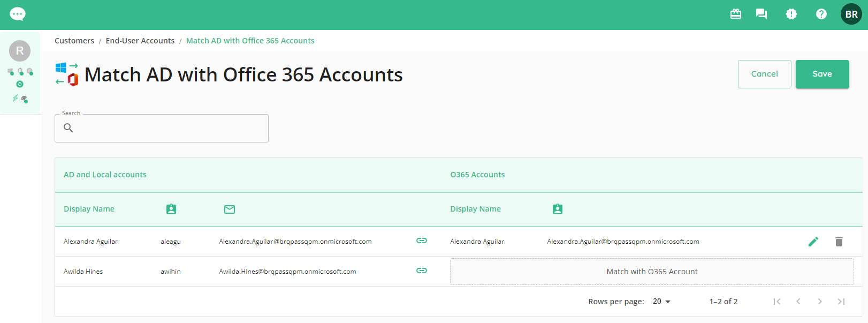Go to the first page of results
Screen dimensions: 868x323
pos(777,302)
